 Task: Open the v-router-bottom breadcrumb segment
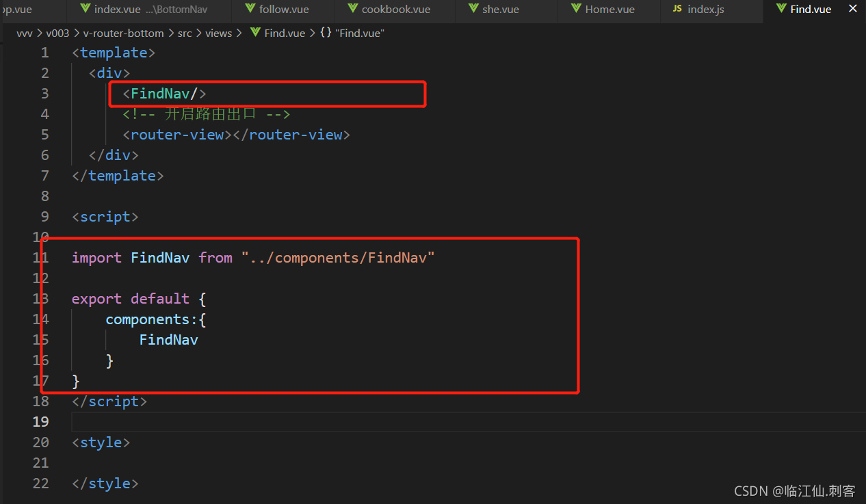(124, 33)
